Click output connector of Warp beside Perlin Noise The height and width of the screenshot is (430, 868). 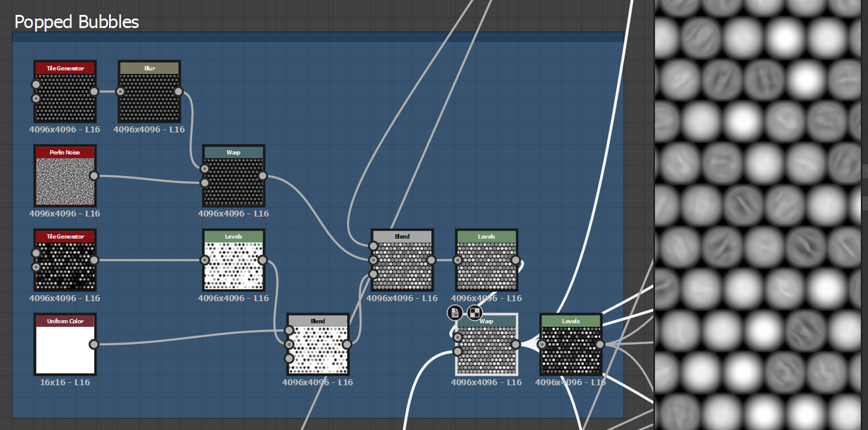pos(262,175)
